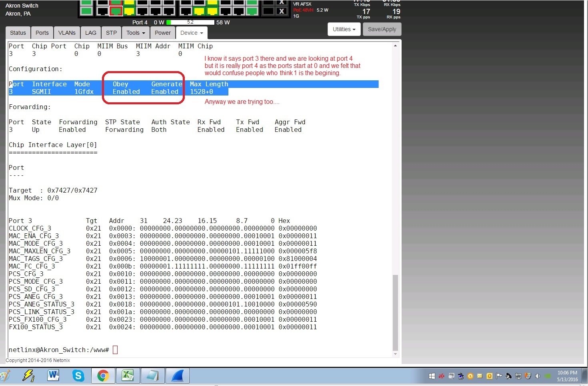Click the volume speaker tray icon
588x386 pixels.
pyautogui.click(x=538, y=376)
